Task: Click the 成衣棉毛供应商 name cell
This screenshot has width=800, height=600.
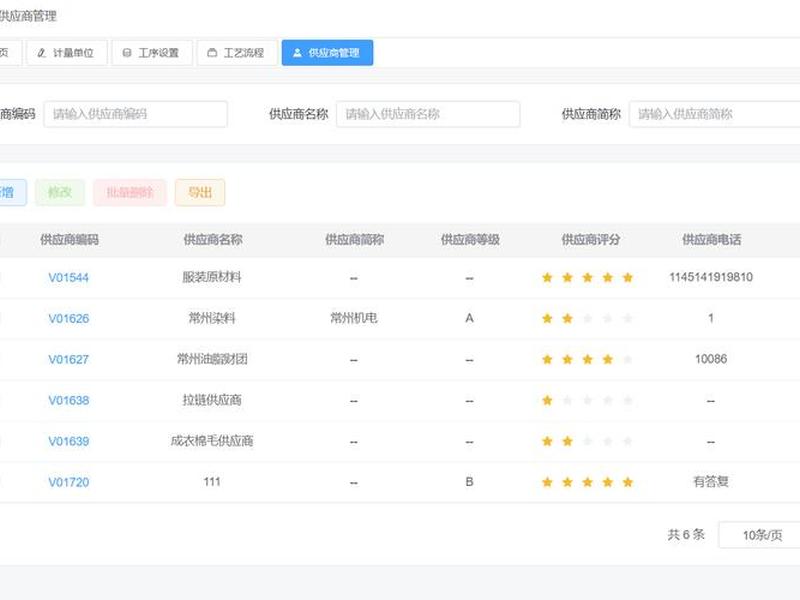Action: [212, 440]
